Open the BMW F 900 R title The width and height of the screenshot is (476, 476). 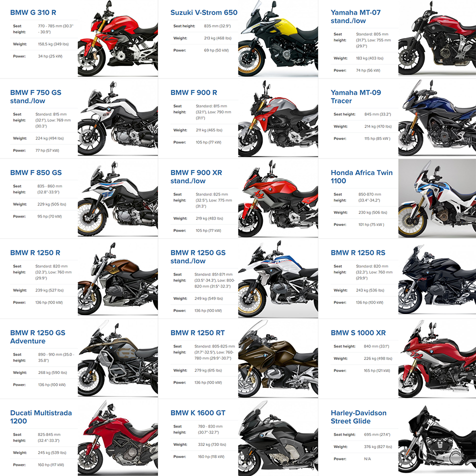coord(193,92)
